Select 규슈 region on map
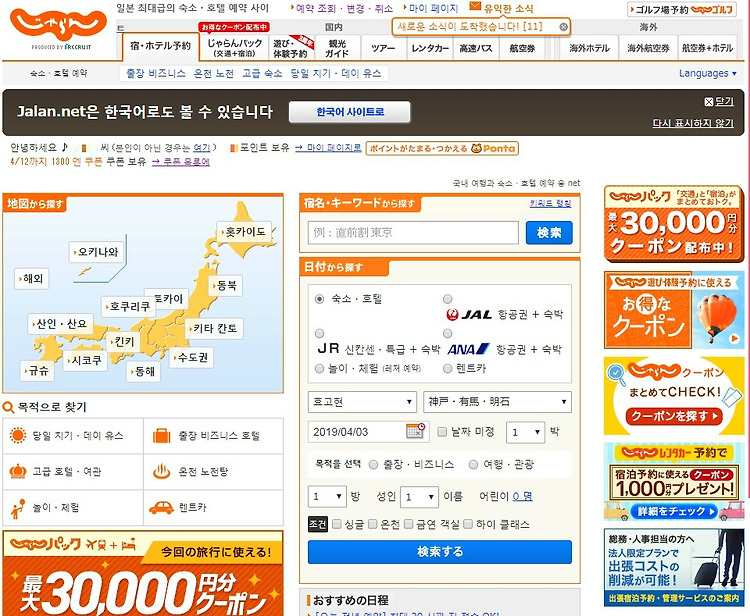Image resolution: width=750 pixels, height=616 pixels. point(37,371)
